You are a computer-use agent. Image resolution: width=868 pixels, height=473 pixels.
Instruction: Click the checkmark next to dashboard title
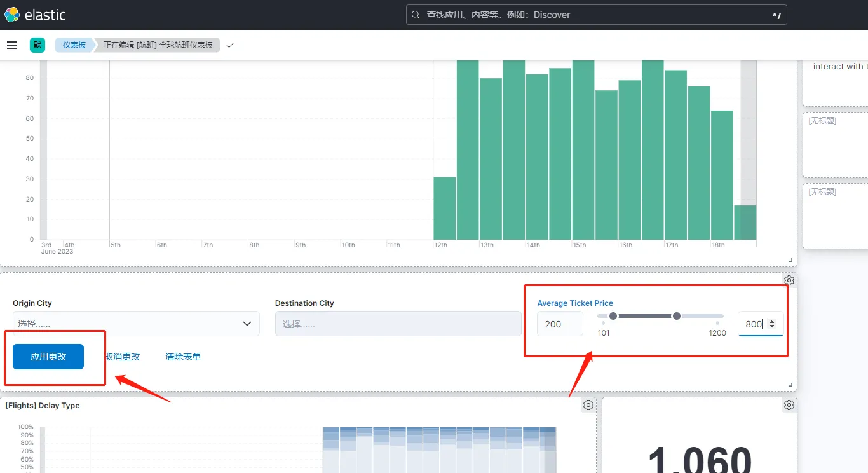click(230, 45)
